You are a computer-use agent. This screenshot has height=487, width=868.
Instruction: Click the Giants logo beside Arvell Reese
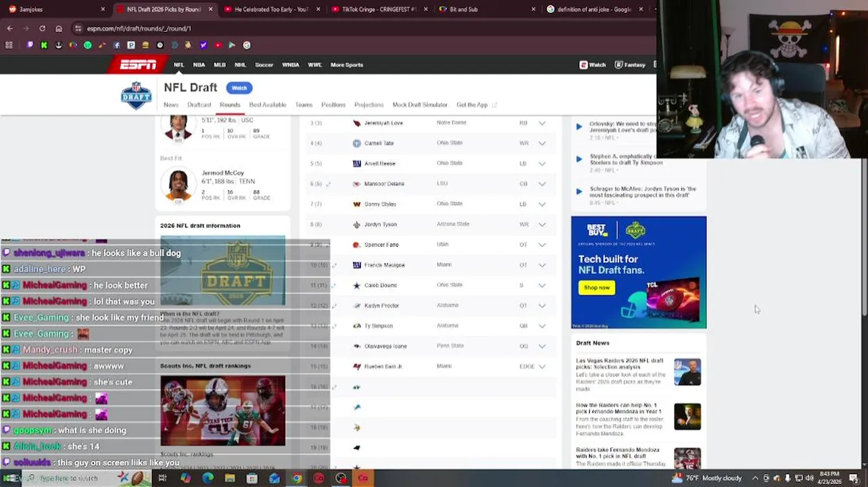357,164
